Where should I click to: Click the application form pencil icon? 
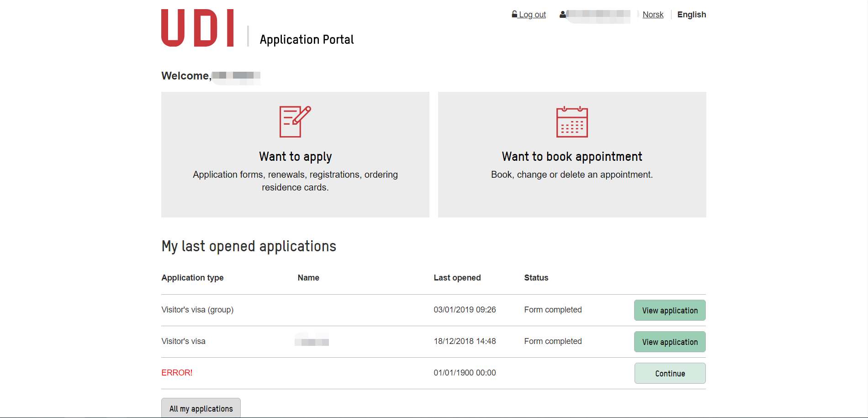[x=295, y=122]
